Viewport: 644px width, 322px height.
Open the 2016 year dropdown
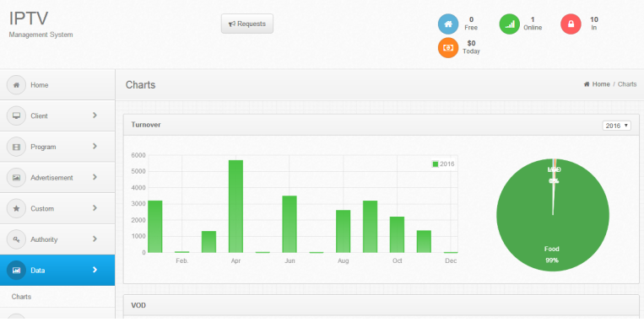coord(616,126)
